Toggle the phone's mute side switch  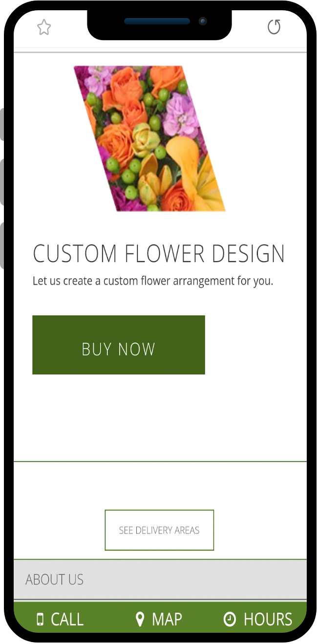pyautogui.click(x=2, y=125)
